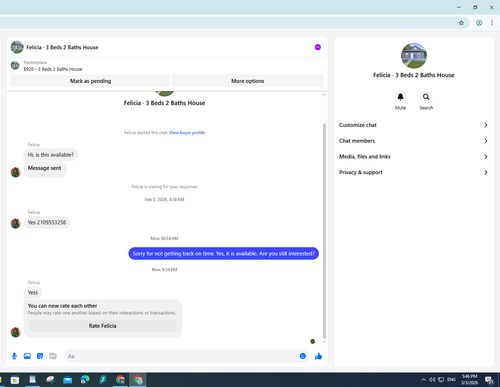This screenshot has width=500, height=387.
Task: Expand Privacy & support section
Action: (413, 172)
